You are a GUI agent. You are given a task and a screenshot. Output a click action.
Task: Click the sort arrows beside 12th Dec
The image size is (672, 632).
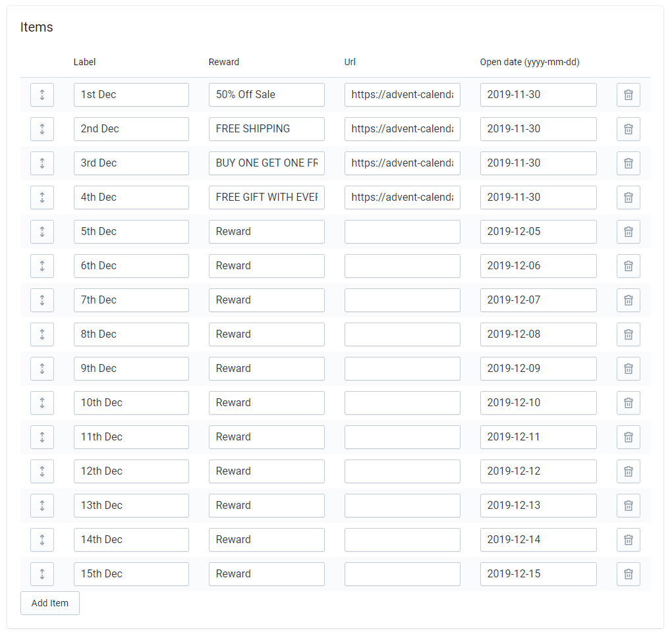42,471
